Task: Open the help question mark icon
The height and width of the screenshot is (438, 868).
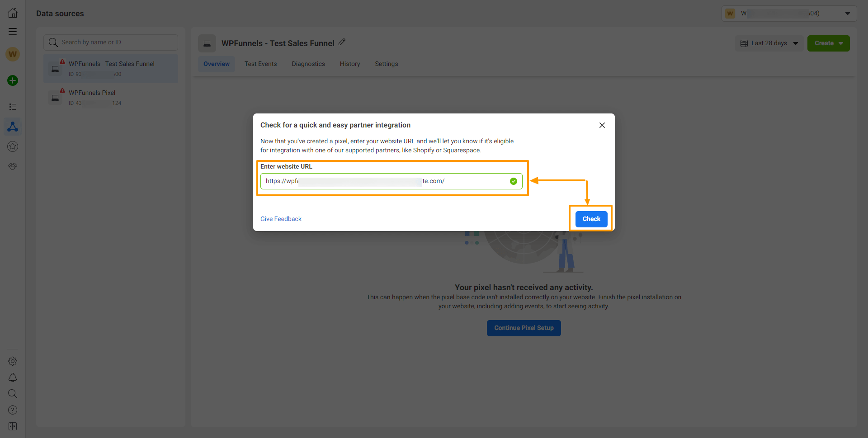Action: pos(13,410)
